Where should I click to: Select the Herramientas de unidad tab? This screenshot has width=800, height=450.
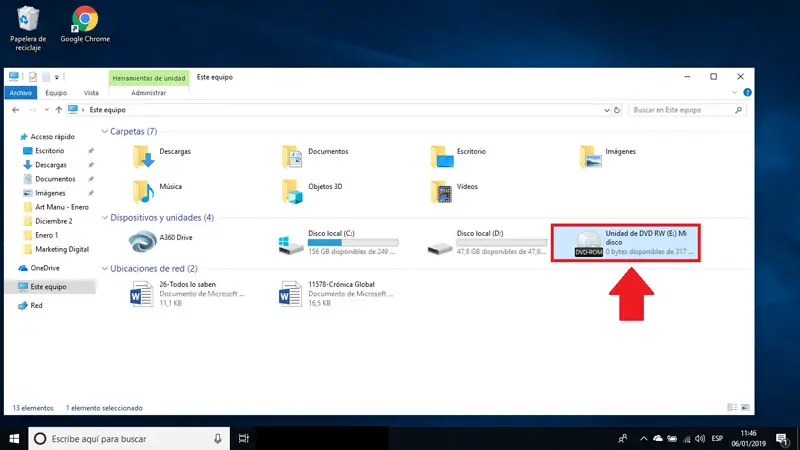148,78
